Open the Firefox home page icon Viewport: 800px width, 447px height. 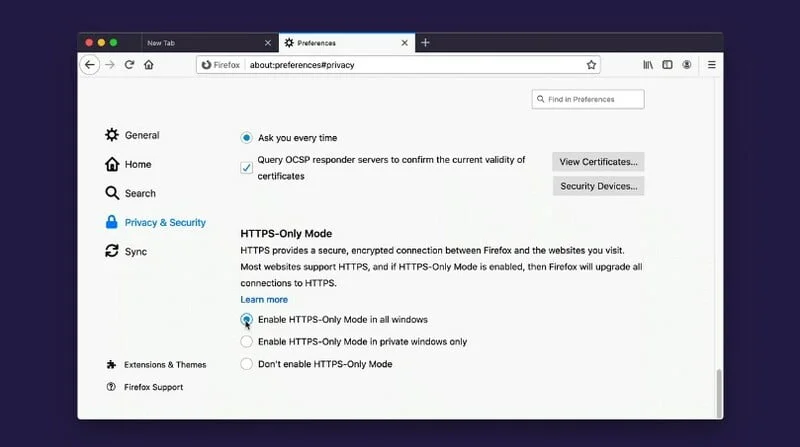(x=148, y=65)
